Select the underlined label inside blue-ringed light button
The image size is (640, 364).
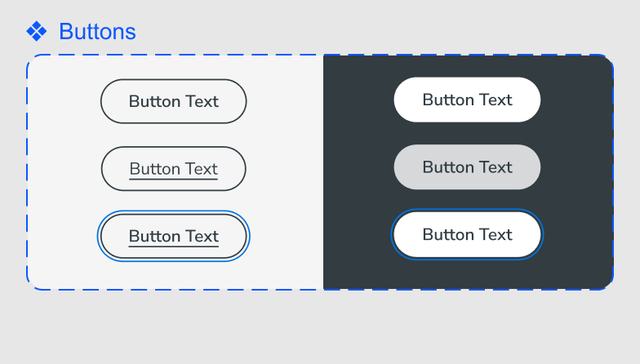pyautogui.click(x=173, y=237)
